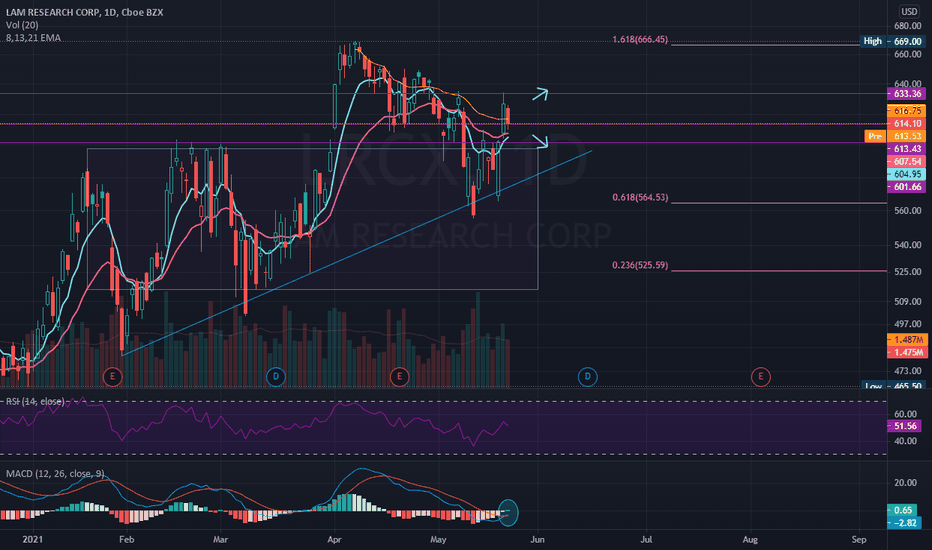Select the MACD (12, 26, close, 9) label
Image resolution: width=932 pixels, height=550 pixels.
55,473
